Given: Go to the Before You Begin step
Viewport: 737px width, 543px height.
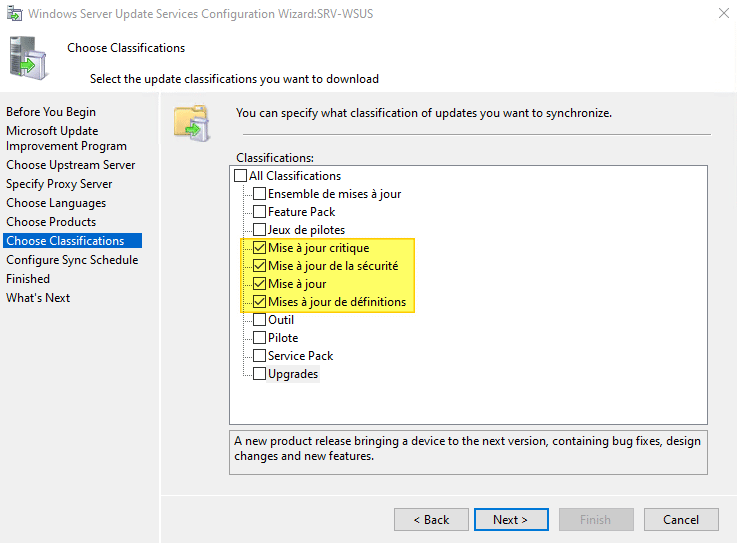Looking at the screenshot, I should pos(51,112).
